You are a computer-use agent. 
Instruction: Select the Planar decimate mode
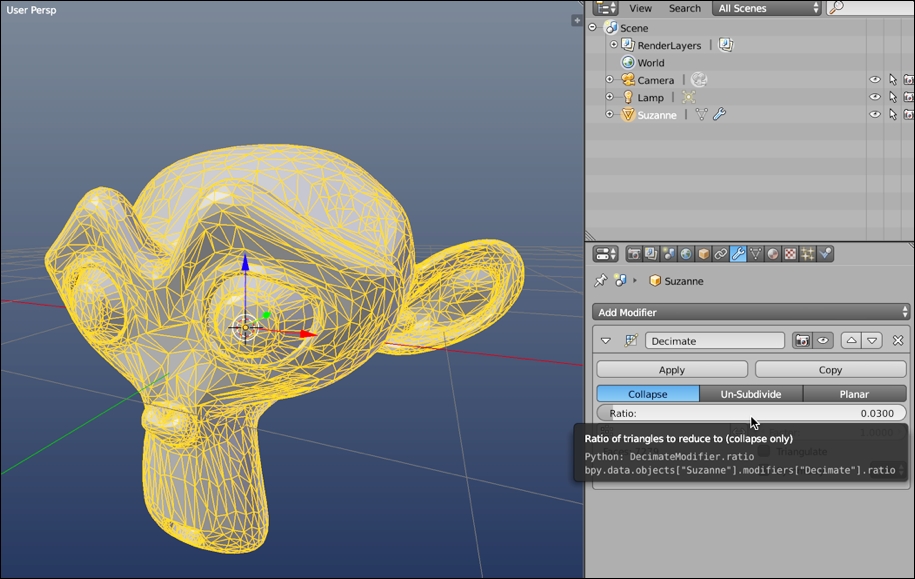855,394
